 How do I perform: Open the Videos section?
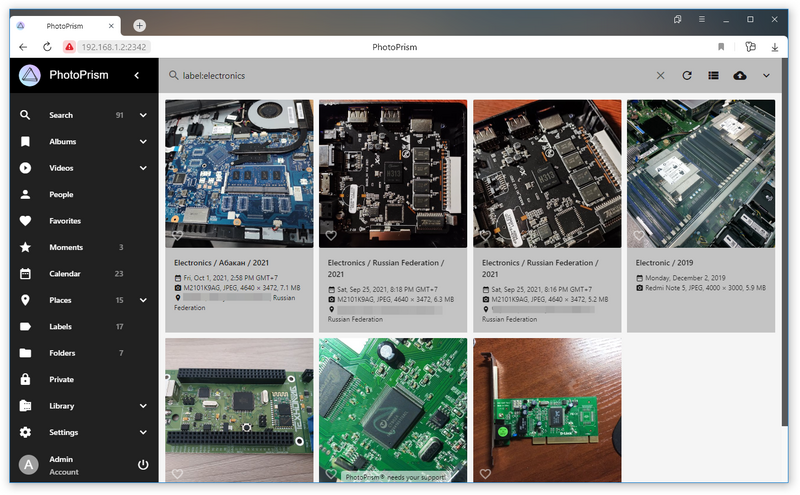coord(61,168)
